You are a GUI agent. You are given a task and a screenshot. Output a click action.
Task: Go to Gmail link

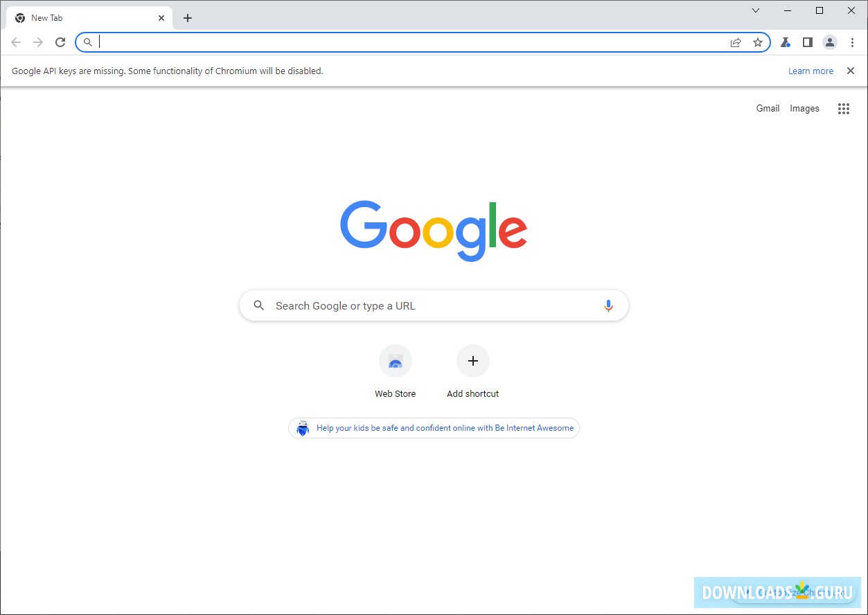tap(768, 108)
